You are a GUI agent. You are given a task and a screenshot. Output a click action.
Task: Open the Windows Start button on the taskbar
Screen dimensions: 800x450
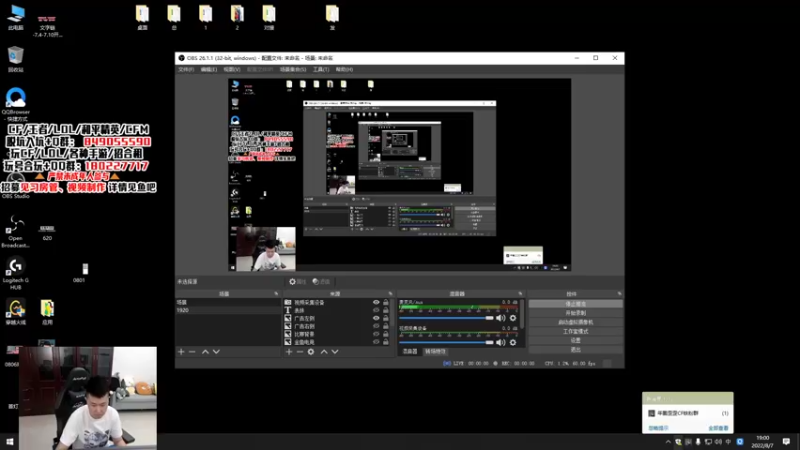(10, 441)
